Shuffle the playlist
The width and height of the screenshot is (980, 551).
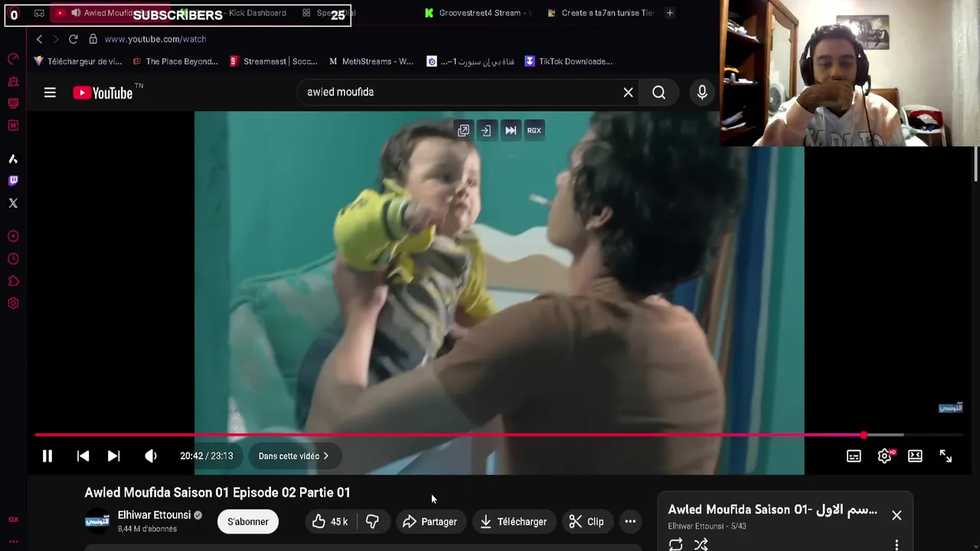click(x=701, y=544)
